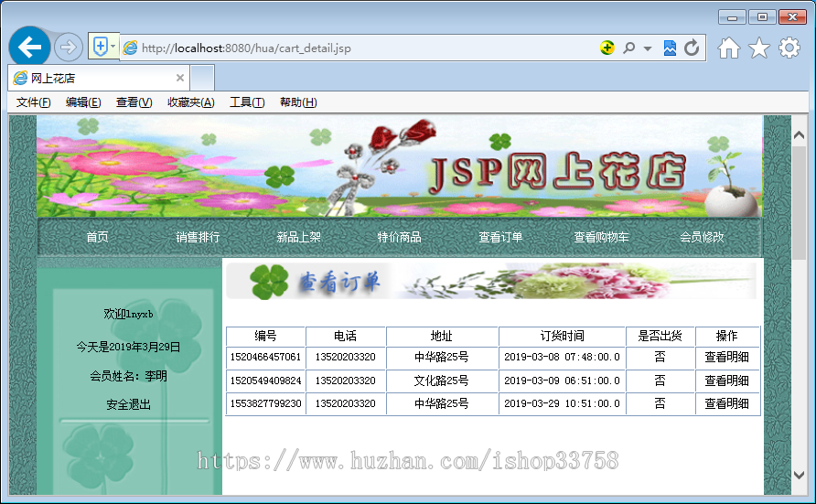Go to 首页 in site navigation
This screenshot has height=504, width=816.
[x=97, y=237]
